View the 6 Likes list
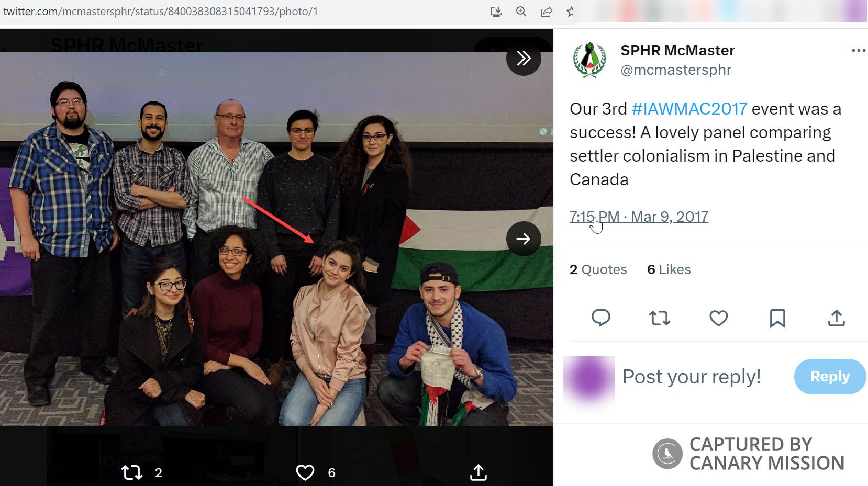This screenshot has height=486, width=868. click(x=669, y=269)
